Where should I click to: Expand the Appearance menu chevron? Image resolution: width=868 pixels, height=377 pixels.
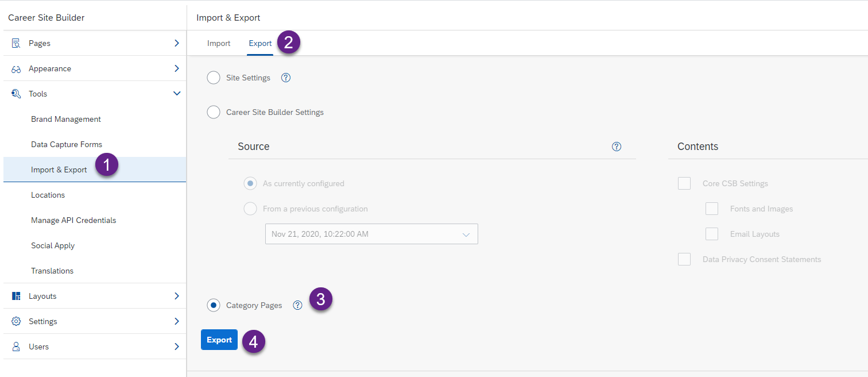(177, 68)
